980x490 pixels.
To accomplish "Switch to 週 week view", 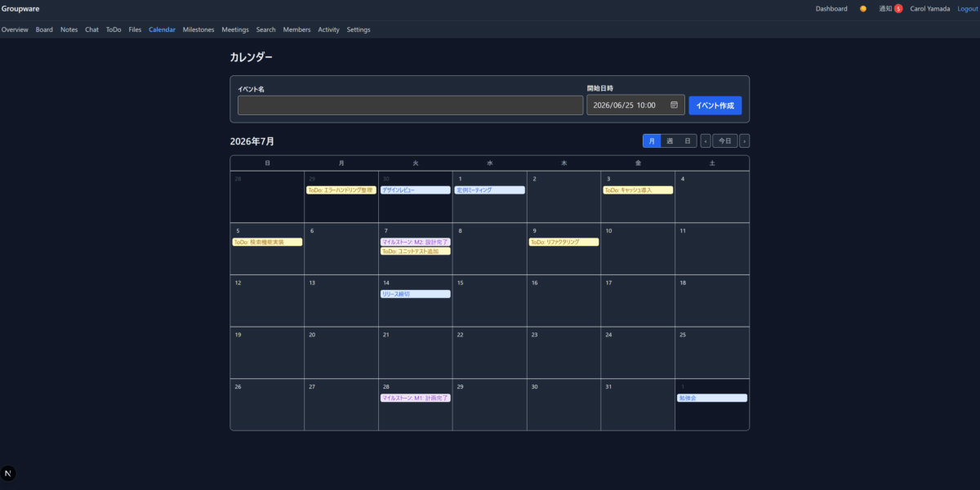I will coord(670,141).
